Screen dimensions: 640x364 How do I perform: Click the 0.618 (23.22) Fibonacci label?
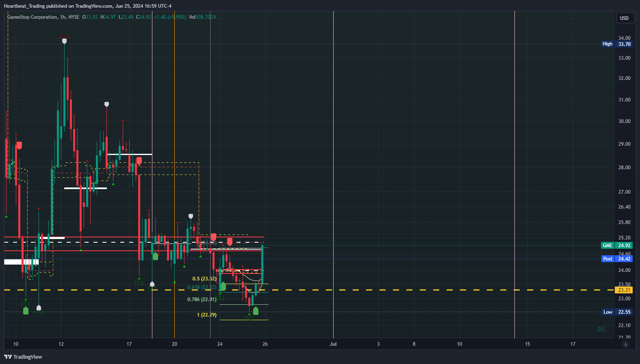(x=202, y=287)
